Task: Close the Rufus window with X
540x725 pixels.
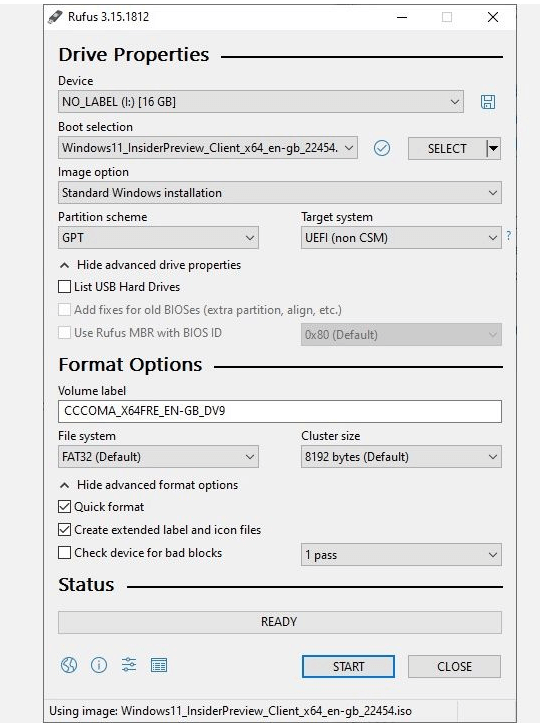Action: click(493, 18)
